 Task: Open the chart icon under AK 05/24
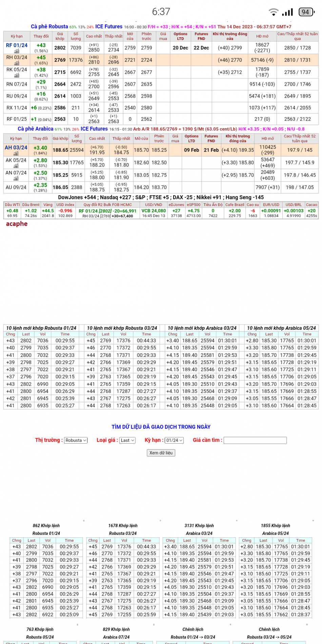coord(16,166)
